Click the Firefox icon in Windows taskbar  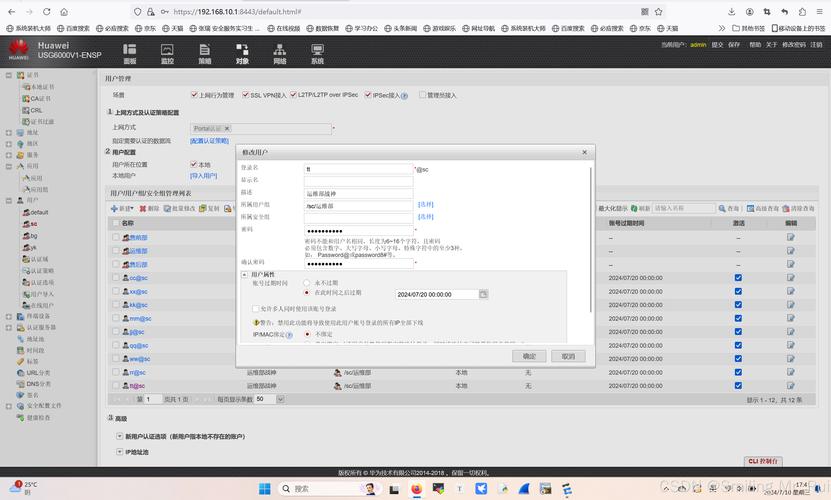[417, 488]
